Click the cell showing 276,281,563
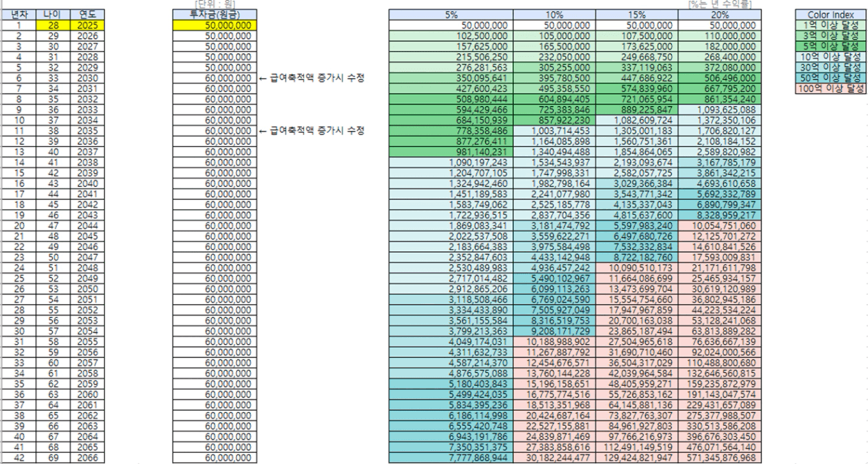The width and height of the screenshot is (868, 464). (450, 67)
